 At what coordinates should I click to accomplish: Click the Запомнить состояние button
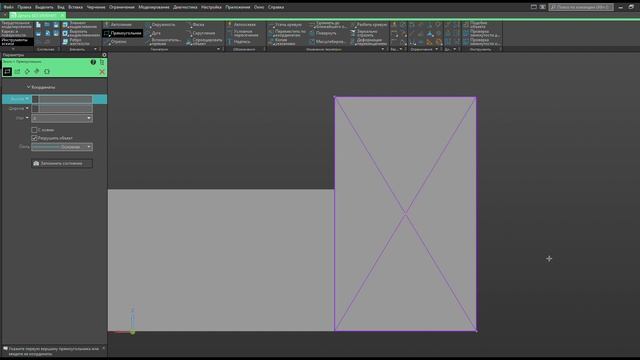click(62, 163)
